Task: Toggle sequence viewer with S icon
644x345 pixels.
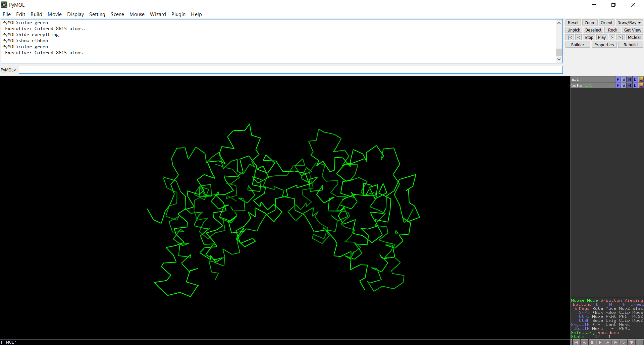Action: click(624, 342)
